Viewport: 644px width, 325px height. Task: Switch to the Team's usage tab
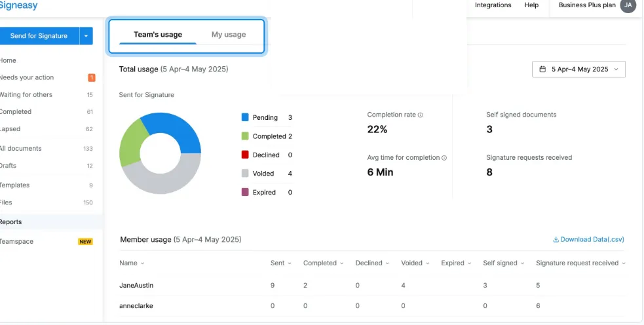point(158,35)
